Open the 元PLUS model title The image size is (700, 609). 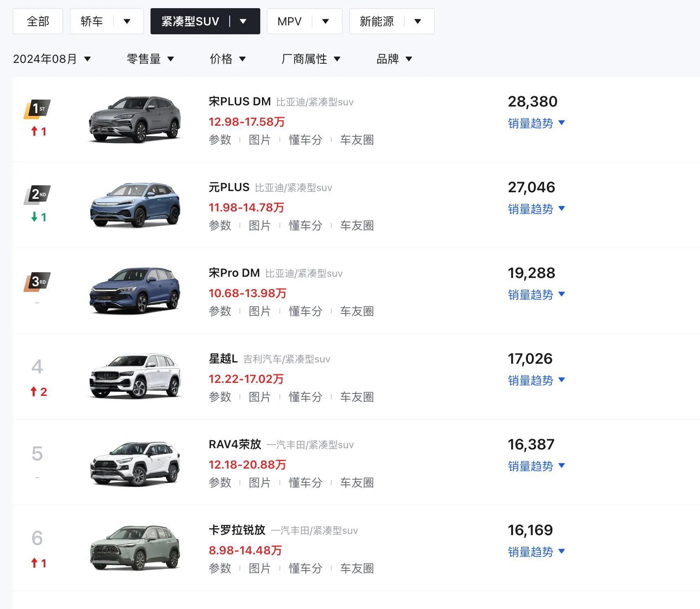(x=229, y=187)
